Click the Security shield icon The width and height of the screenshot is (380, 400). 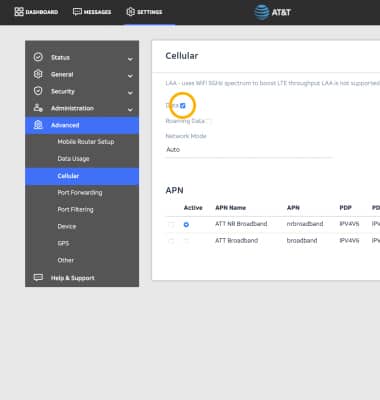pyautogui.click(x=38, y=91)
